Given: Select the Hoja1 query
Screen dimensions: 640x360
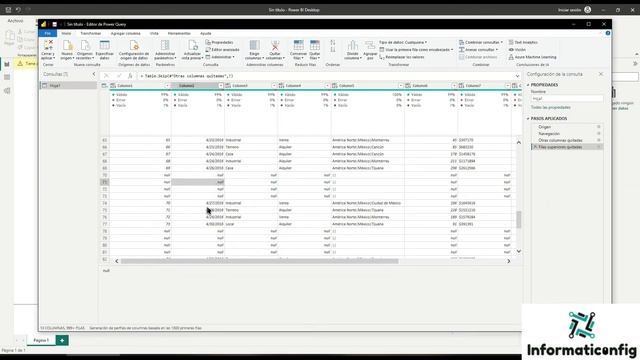Looking at the screenshot, I should [68, 85].
